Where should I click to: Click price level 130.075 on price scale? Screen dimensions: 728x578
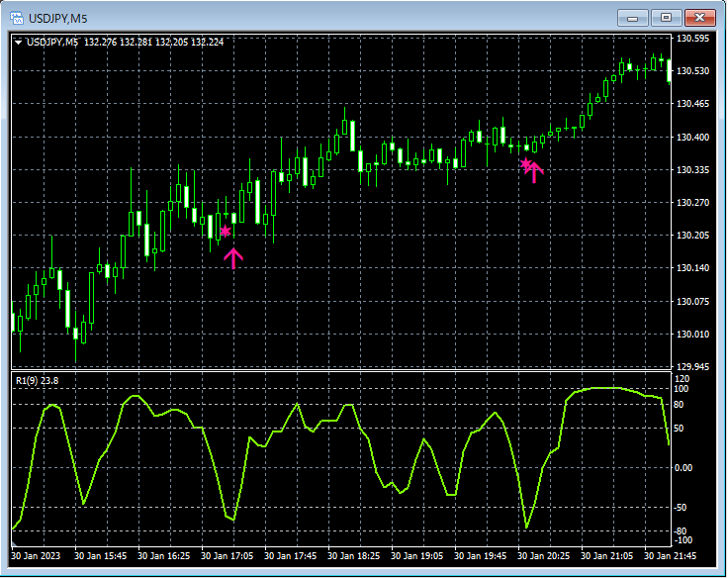pyautogui.click(x=692, y=302)
